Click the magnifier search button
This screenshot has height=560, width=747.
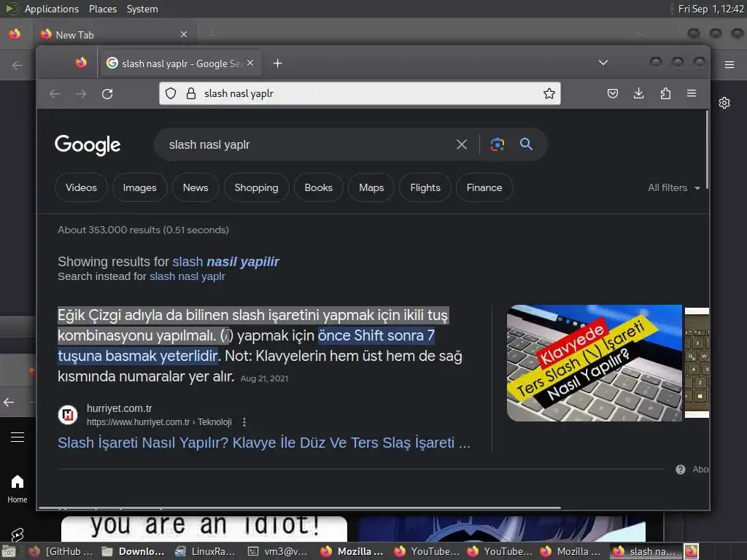(526, 144)
